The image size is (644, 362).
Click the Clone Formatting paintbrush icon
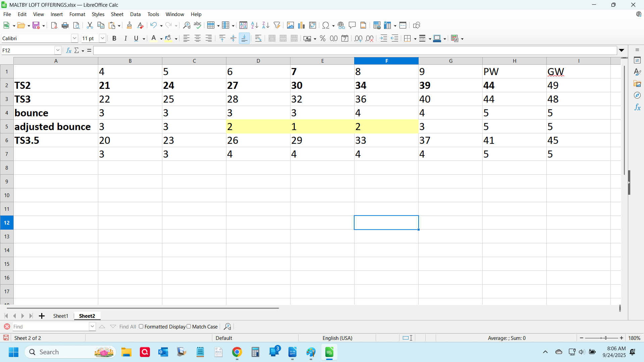pyautogui.click(x=129, y=25)
